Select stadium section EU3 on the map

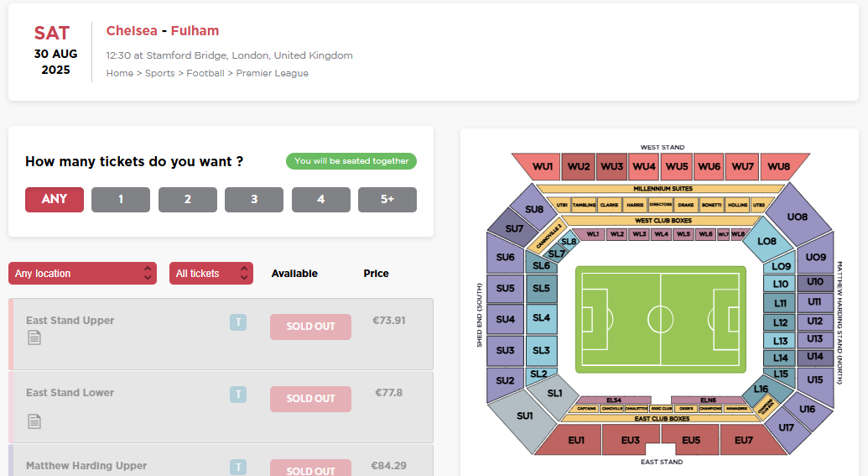(630, 440)
